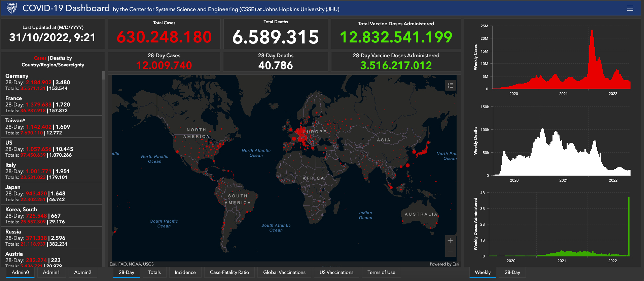The height and width of the screenshot is (281, 644).
Task: Switch to the Admin2 tab
Action: [x=83, y=272]
